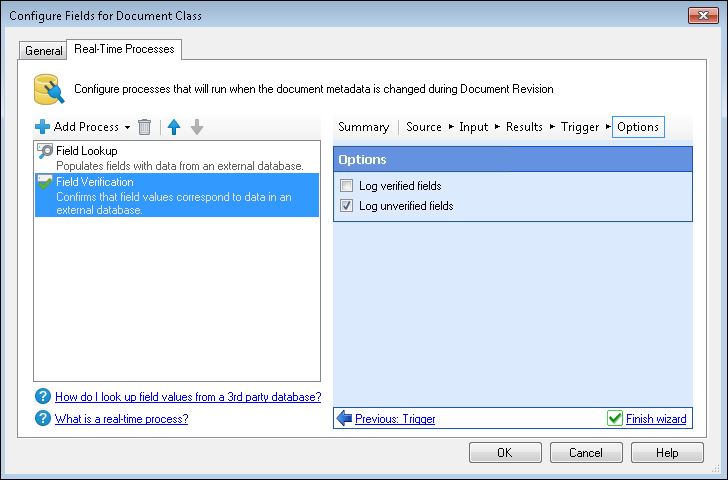Open 3rd party database lookup help link
The width and height of the screenshot is (728, 480).
pyautogui.click(x=188, y=397)
